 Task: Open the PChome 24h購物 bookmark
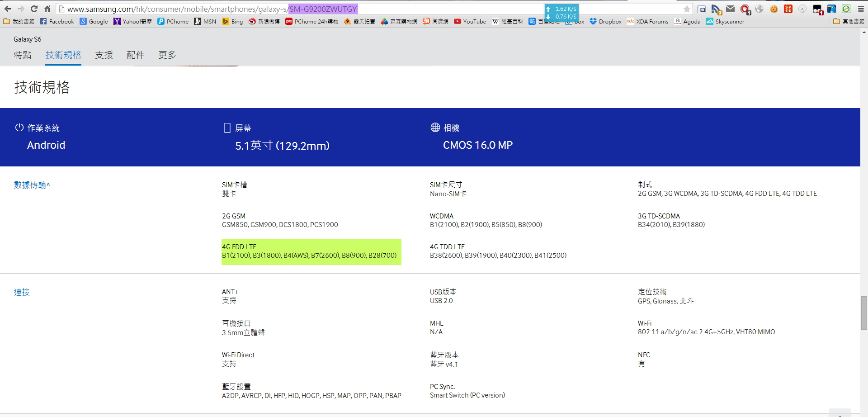tap(311, 21)
